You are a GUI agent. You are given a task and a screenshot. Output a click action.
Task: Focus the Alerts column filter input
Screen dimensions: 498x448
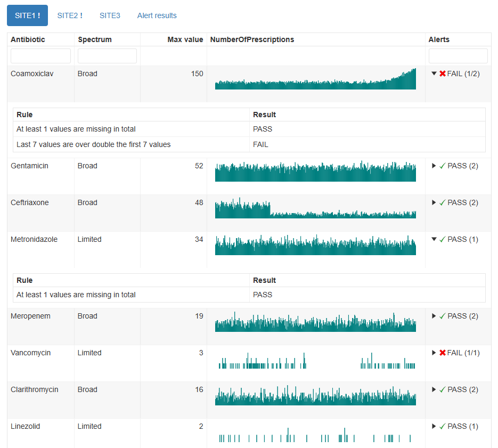coord(458,56)
